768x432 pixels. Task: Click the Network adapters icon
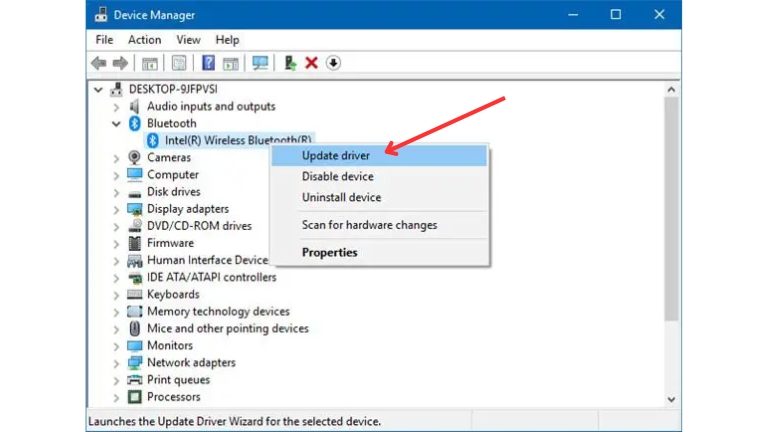[x=134, y=362]
